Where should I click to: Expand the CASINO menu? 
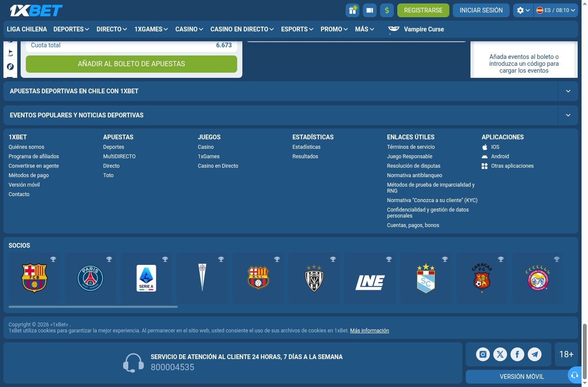[x=189, y=29]
